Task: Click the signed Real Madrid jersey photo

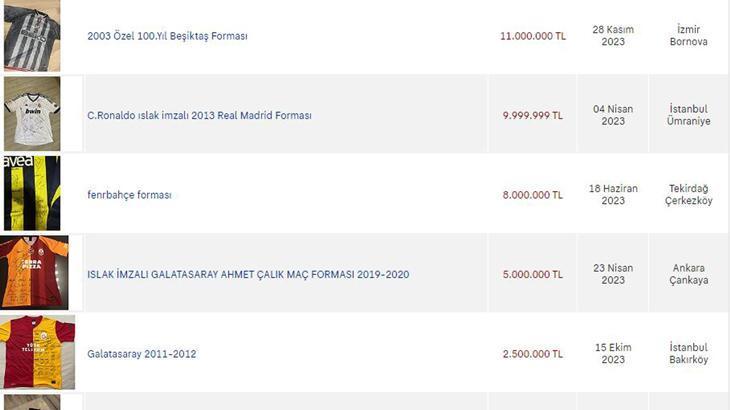Action: point(31,114)
